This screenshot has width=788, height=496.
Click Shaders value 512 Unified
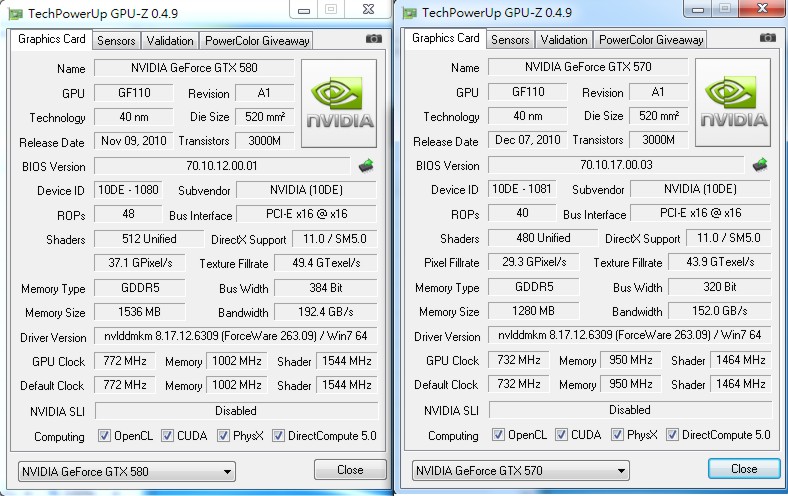(x=149, y=239)
